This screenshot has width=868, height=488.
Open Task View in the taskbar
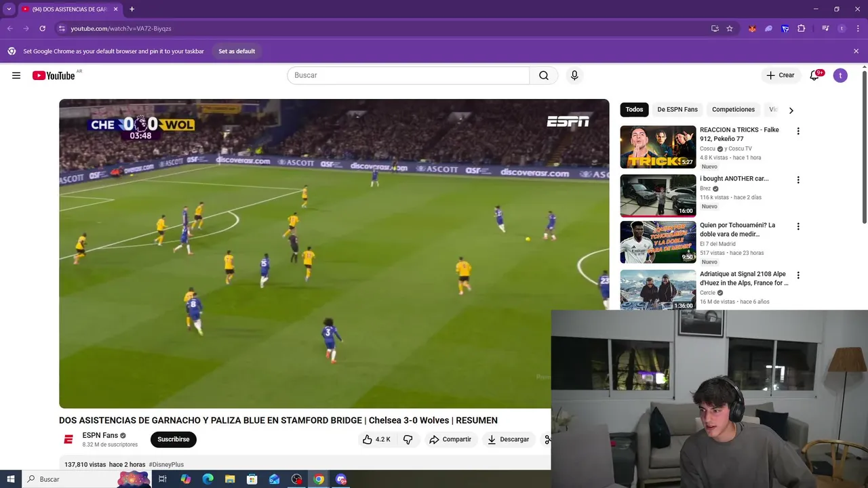pyautogui.click(x=163, y=479)
